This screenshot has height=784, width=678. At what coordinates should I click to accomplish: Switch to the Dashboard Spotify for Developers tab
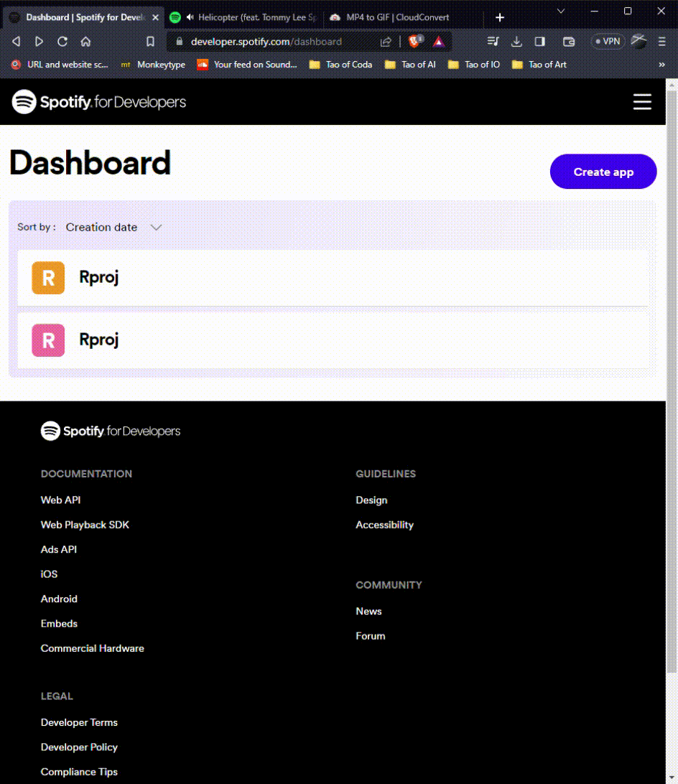83,17
